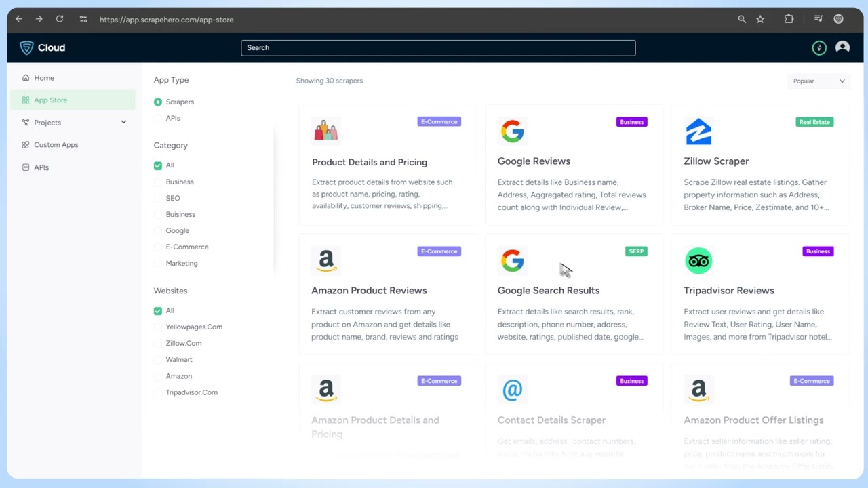Click the browser zoom magnifier icon

pos(742,19)
